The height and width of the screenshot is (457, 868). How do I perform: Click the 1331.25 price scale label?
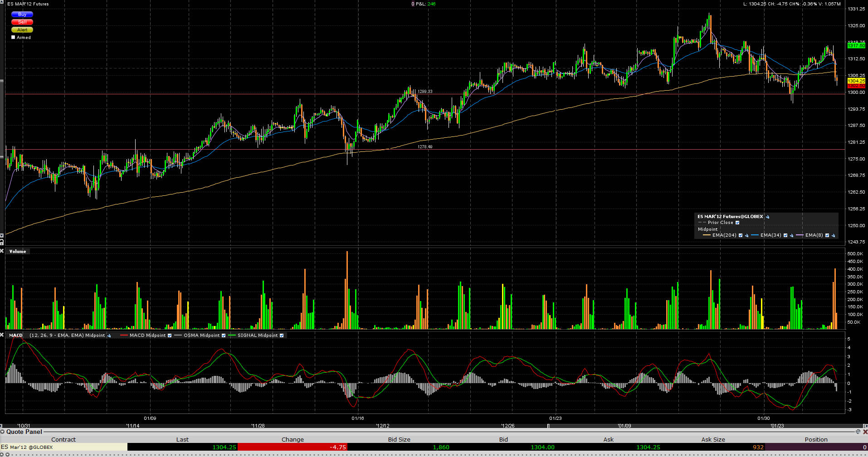857,9
